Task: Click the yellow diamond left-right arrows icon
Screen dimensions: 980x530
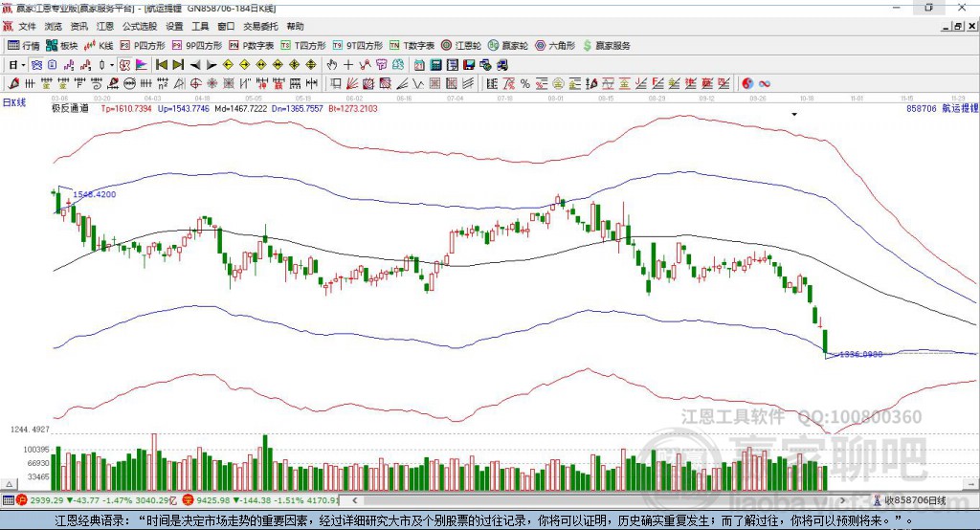Action: (x=261, y=65)
